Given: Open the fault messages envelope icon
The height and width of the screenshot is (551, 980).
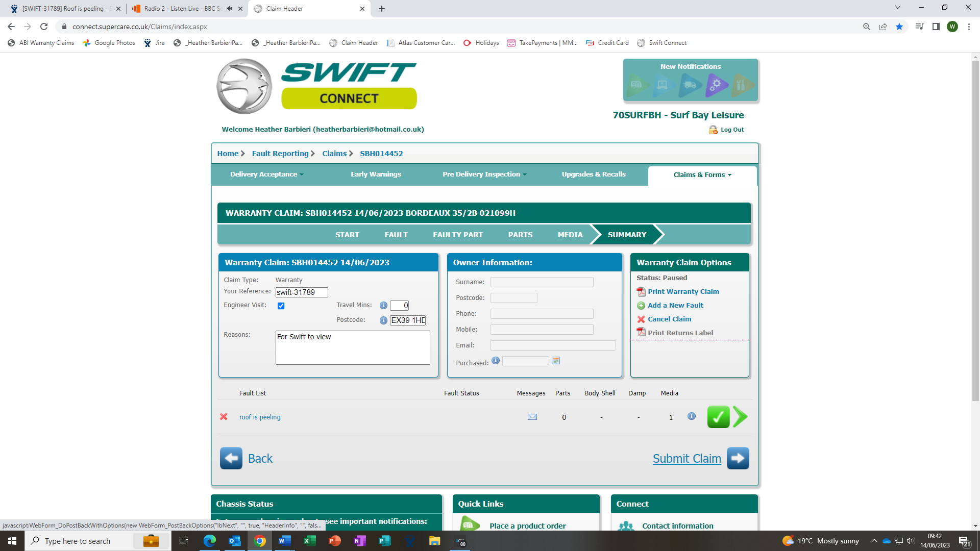Looking at the screenshot, I should [x=532, y=417].
